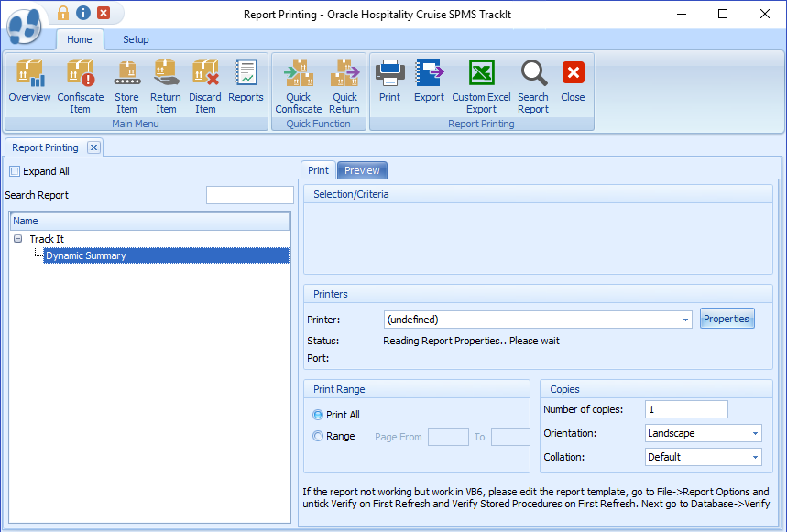This screenshot has height=532, width=787.
Task: Click the padlock icon in title bar
Action: 63,13
